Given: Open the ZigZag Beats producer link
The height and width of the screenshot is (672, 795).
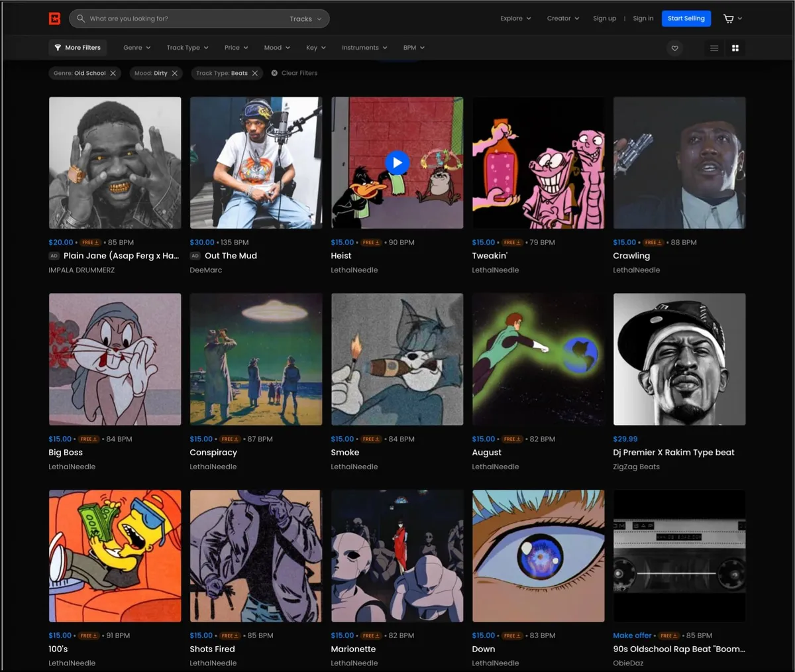Looking at the screenshot, I should [x=637, y=467].
